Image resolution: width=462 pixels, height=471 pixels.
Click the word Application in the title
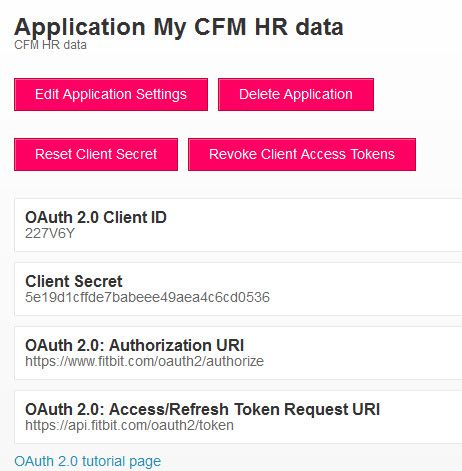click(80, 27)
